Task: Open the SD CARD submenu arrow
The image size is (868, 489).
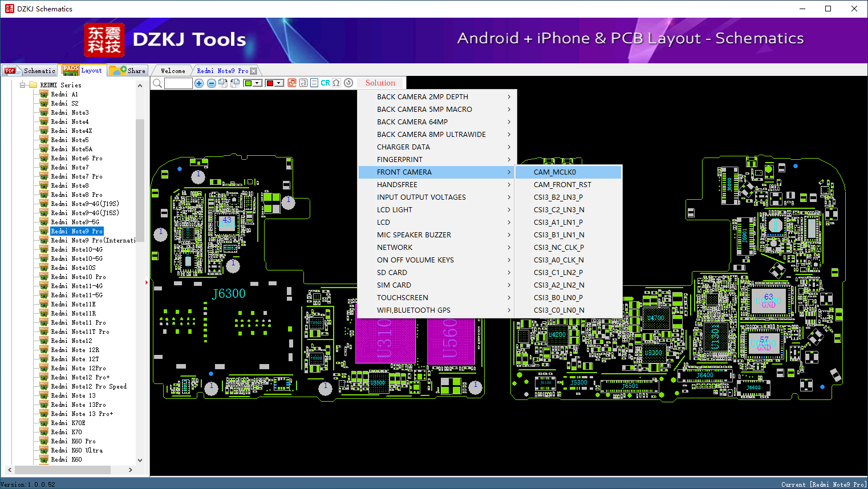Action: tap(509, 273)
